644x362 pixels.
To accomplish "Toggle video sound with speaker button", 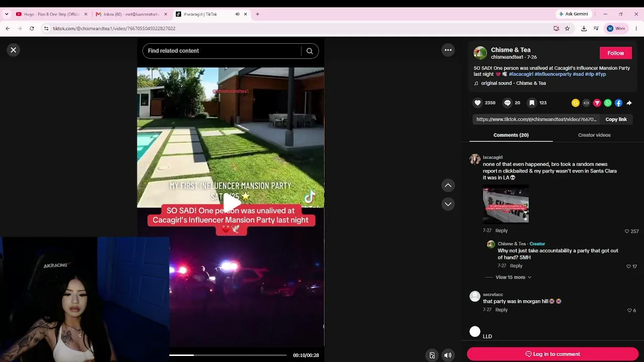I will point(447,355).
